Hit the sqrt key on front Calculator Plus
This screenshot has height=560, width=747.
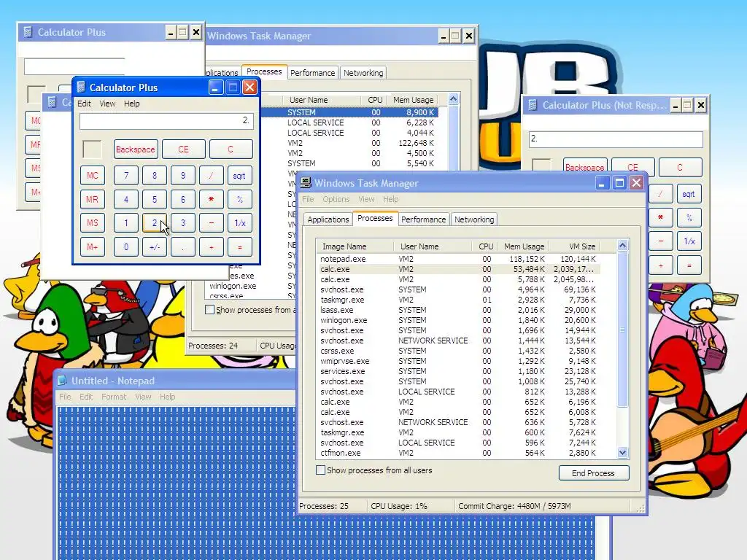(x=239, y=175)
